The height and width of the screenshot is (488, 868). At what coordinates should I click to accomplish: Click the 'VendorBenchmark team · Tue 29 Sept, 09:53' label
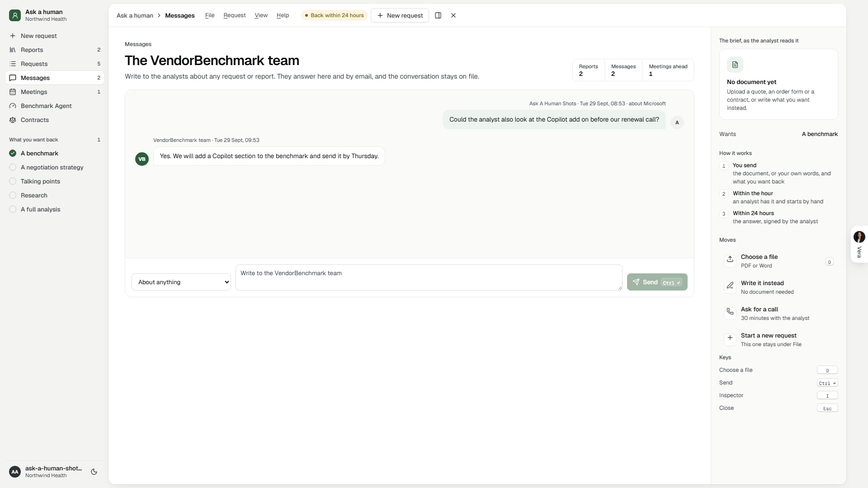[x=206, y=140]
